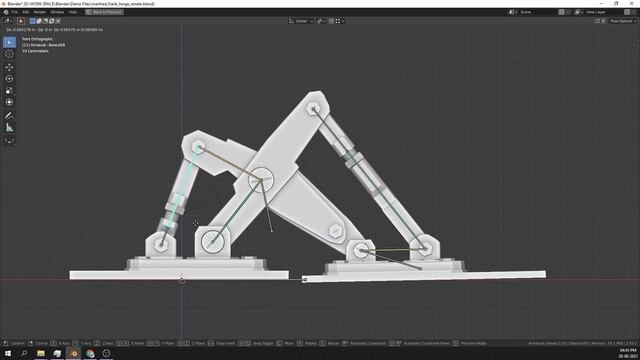
Task: Click the upper hex bolt on the left arm
Action: click(x=198, y=147)
